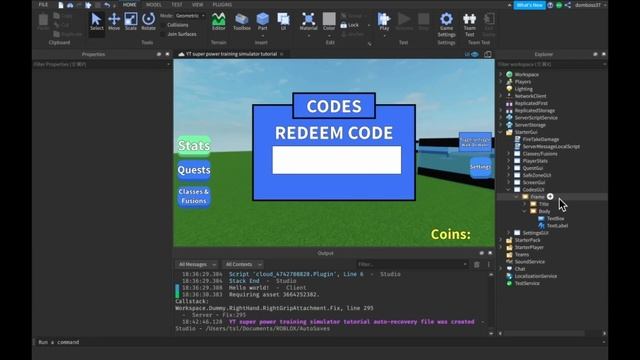Click the What's New button
The width and height of the screenshot is (640, 360).
[529, 5]
